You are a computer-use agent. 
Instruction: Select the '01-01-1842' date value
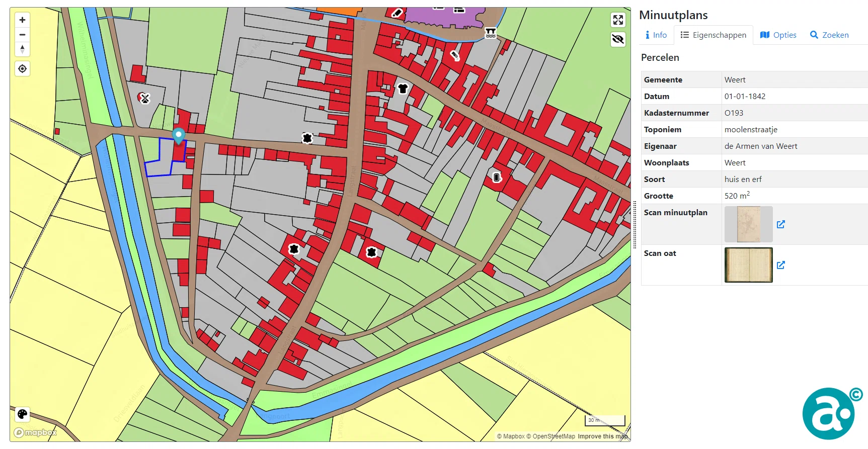click(745, 97)
